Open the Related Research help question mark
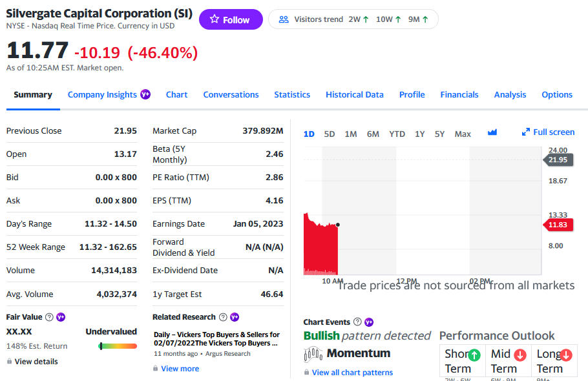The height and width of the screenshot is (381, 588). (223, 317)
